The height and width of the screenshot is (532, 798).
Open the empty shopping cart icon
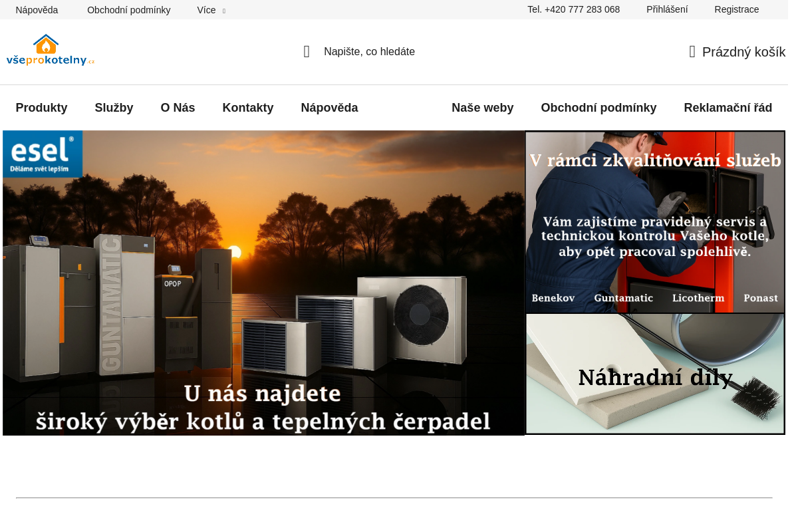pos(691,51)
